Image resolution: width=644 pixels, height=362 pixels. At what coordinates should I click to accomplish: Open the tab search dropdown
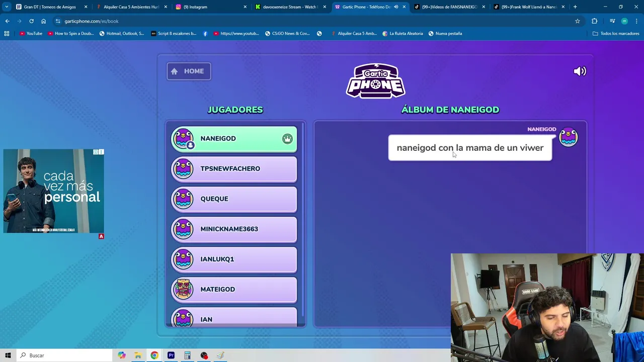[x=7, y=7]
